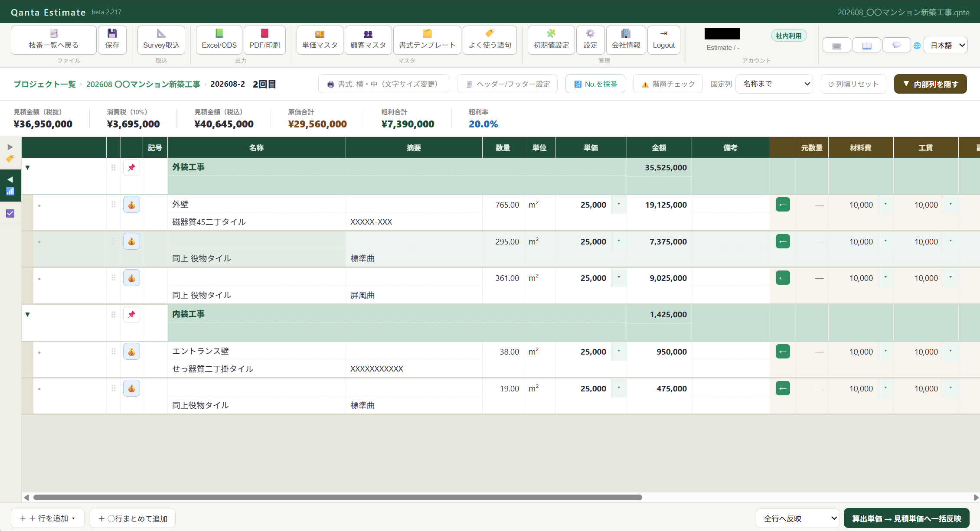
Task: Collapse the 内装工事 group
Action: [27, 314]
